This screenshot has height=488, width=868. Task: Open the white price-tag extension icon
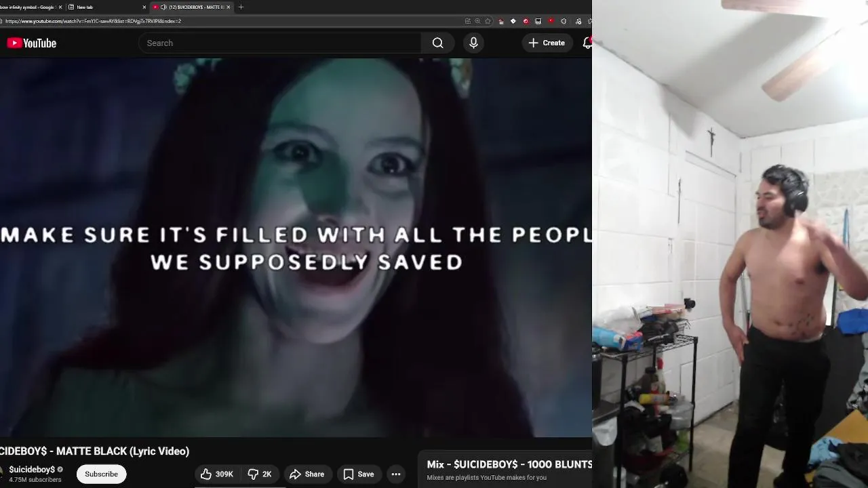[513, 21]
